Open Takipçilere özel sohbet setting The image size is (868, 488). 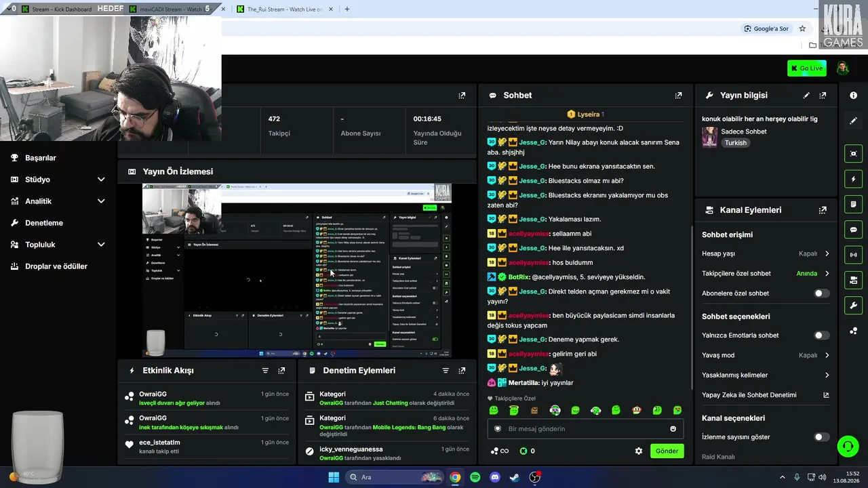766,274
